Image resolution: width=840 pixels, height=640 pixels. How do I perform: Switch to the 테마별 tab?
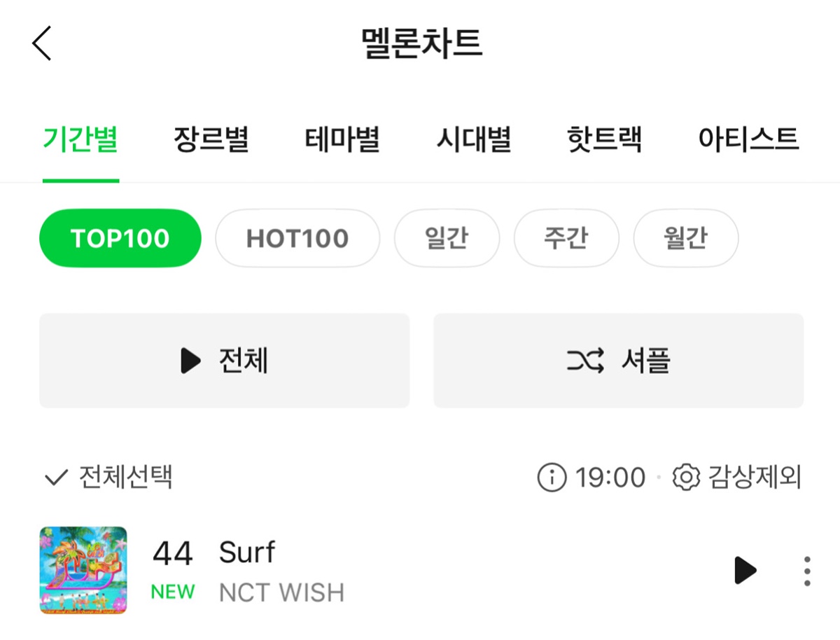click(342, 139)
